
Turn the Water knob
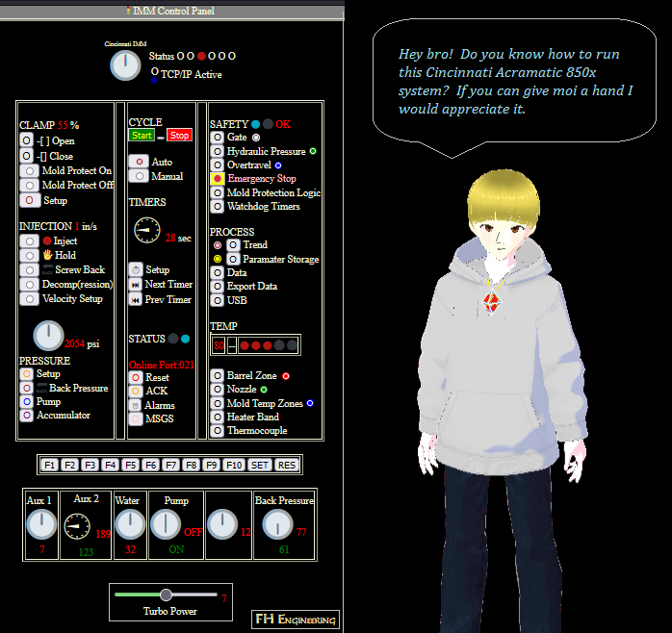(130, 524)
